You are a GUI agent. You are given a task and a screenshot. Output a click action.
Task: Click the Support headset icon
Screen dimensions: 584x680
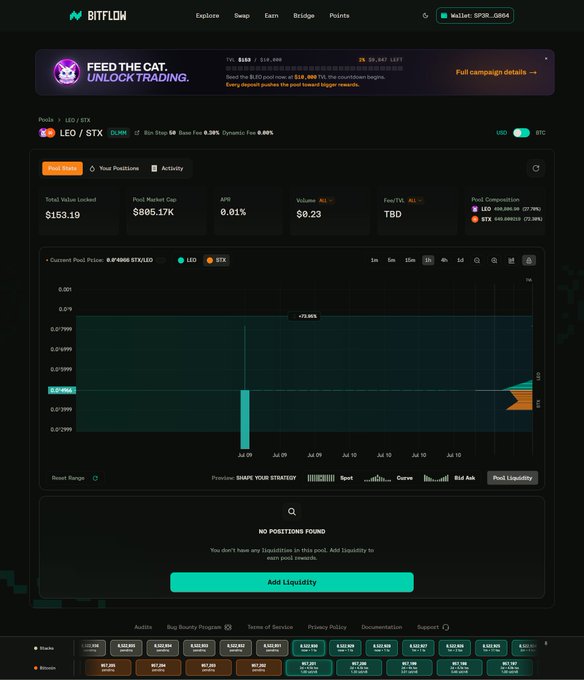pos(446,627)
